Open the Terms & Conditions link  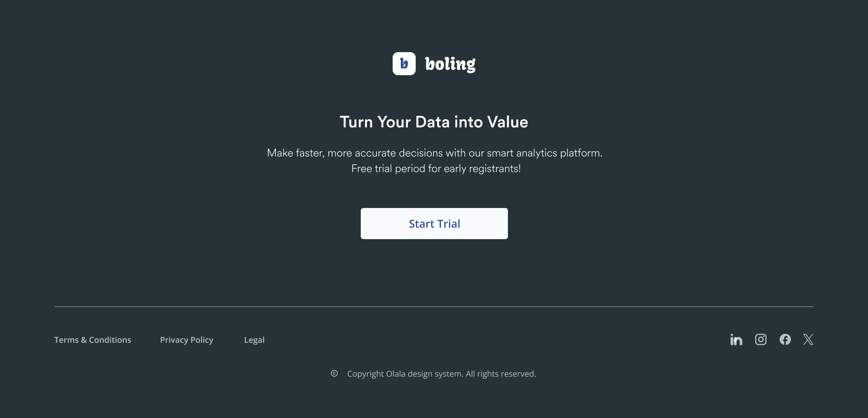pyautogui.click(x=93, y=340)
